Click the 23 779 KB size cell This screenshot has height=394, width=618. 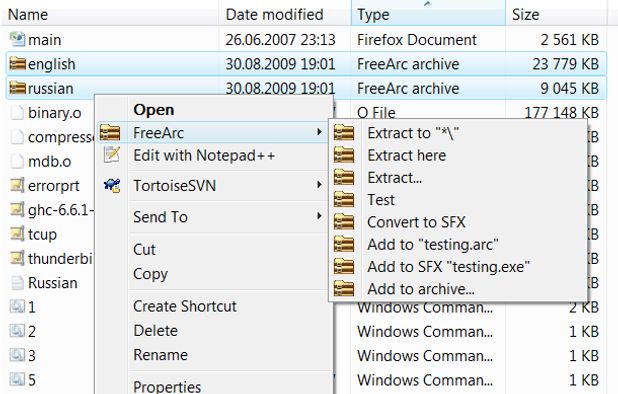point(566,64)
